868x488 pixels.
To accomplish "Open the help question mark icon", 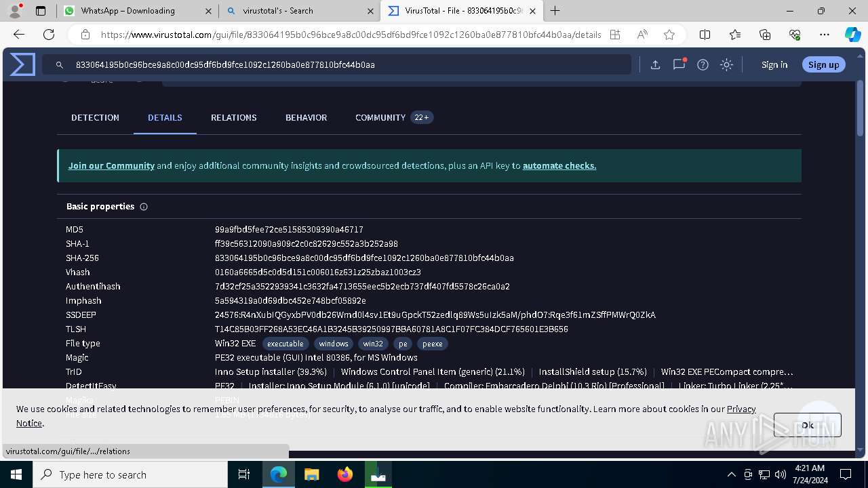I will (703, 64).
